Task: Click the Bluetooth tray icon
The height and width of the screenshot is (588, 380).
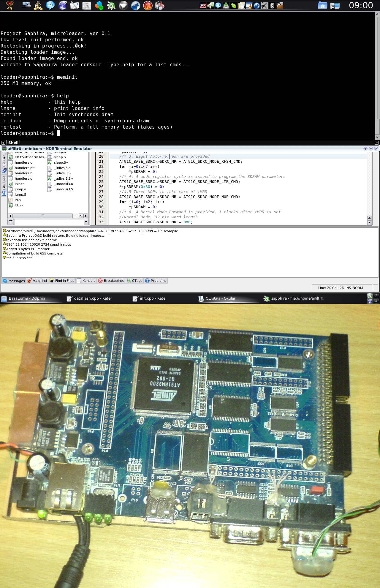Action: click(272, 5)
